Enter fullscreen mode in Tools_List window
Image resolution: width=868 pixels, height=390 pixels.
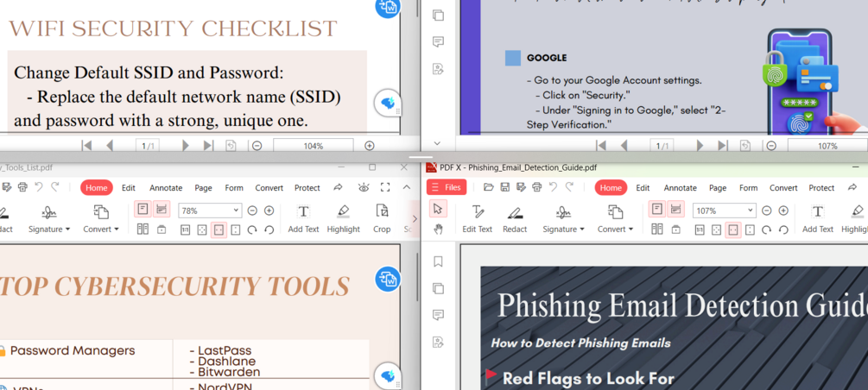coord(385,187)
